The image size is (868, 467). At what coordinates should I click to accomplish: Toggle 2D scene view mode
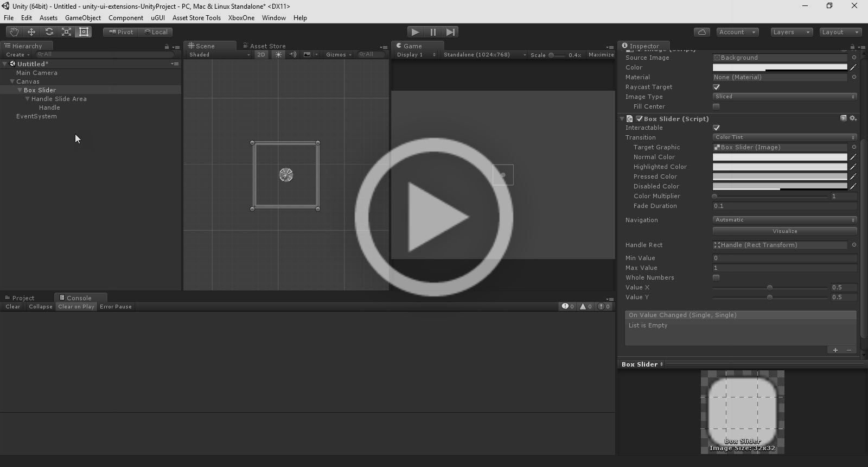click(x=261, y=54)
